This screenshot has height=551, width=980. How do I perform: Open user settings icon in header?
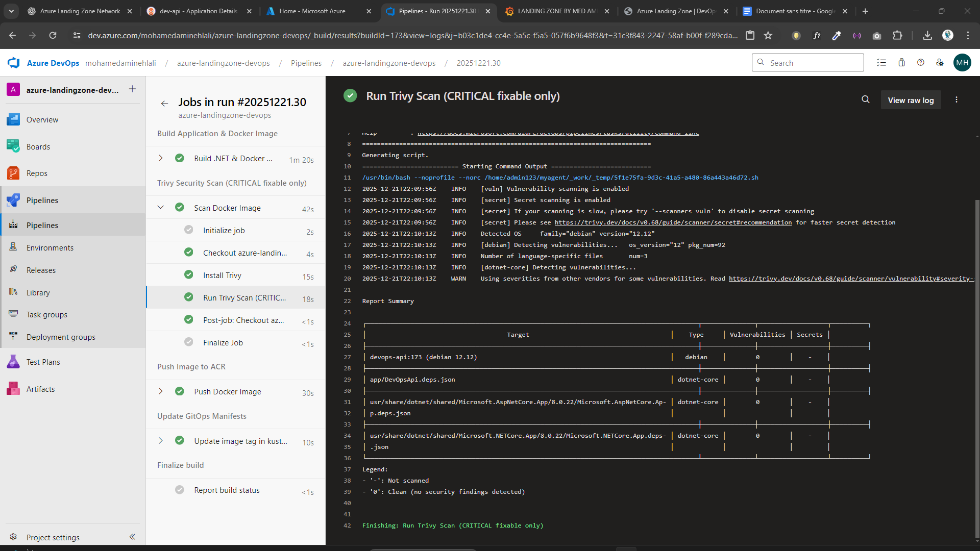point(940,63)
